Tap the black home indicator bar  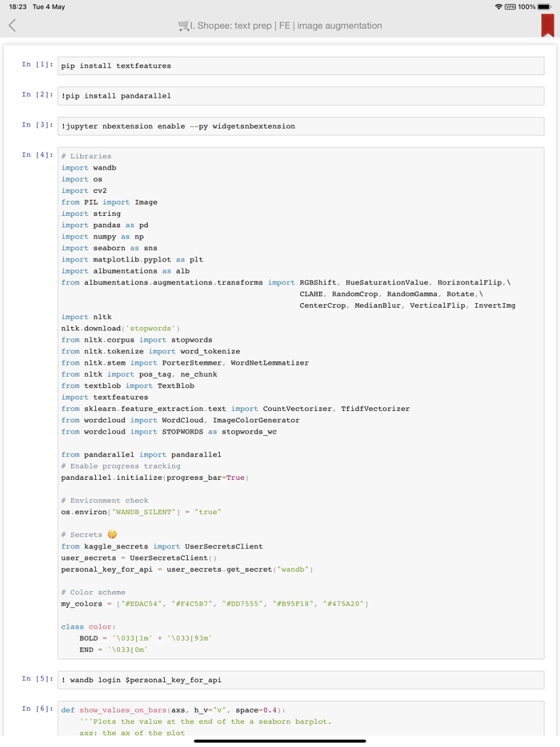point(280,741)
